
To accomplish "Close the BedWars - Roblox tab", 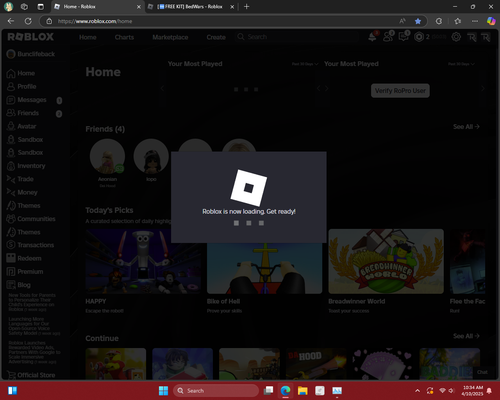I will (232, 7).
